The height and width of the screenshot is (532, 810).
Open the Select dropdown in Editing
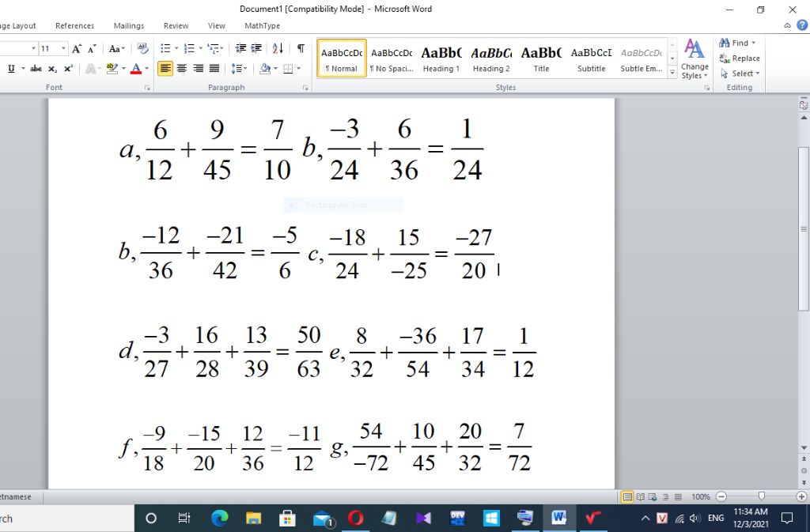click(740, 74)
